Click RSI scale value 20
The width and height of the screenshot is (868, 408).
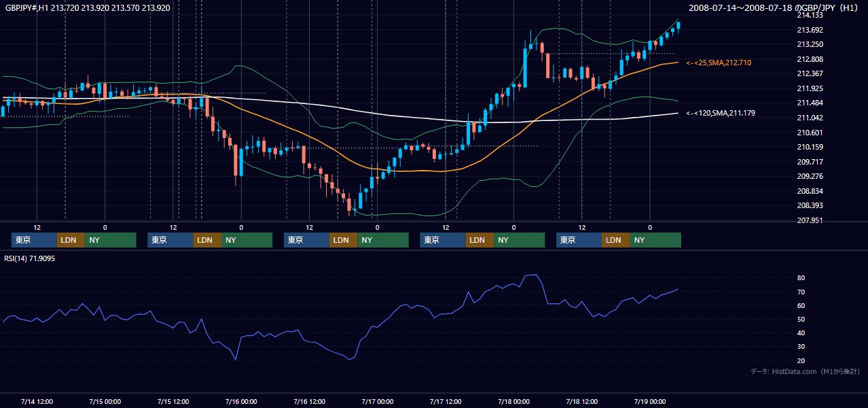[801, 360]
